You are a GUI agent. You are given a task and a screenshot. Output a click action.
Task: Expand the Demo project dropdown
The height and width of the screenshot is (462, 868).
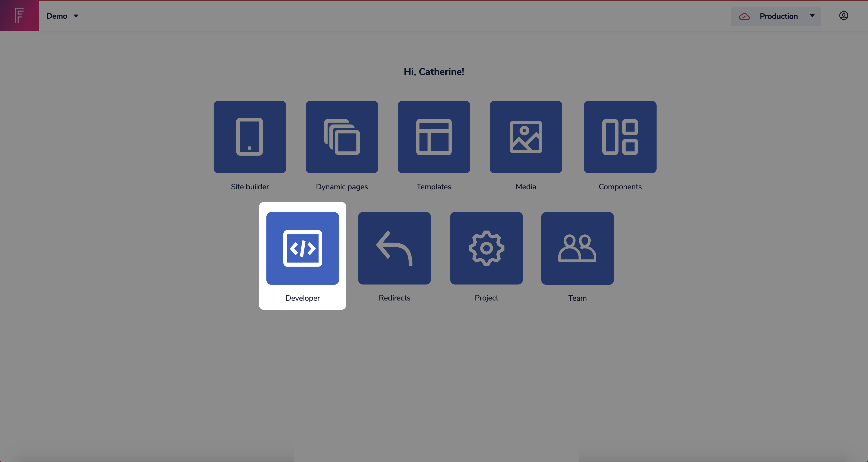click(62, 16)
